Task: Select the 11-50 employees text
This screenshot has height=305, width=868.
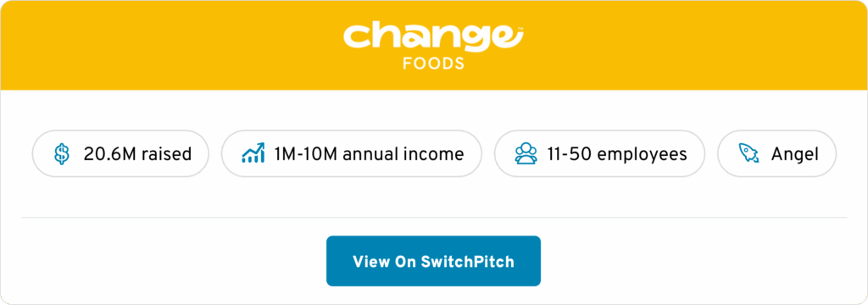Action: click(x=617, y=154)
